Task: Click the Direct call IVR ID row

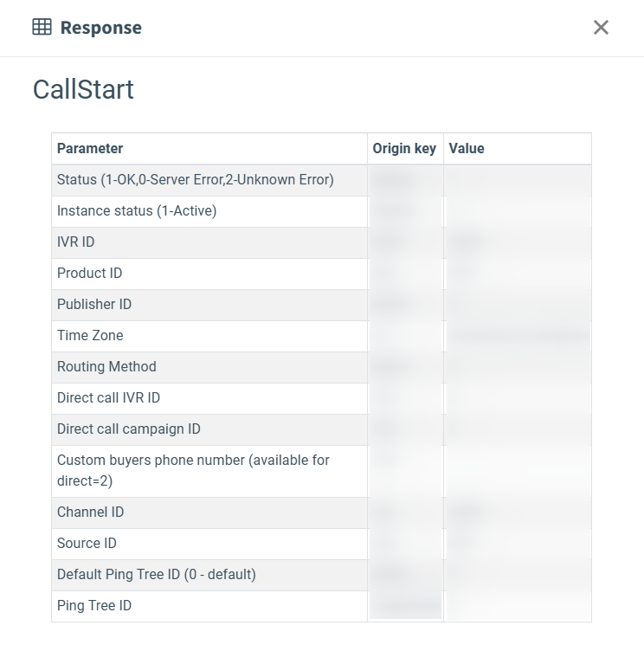Action: coord(108,398)
